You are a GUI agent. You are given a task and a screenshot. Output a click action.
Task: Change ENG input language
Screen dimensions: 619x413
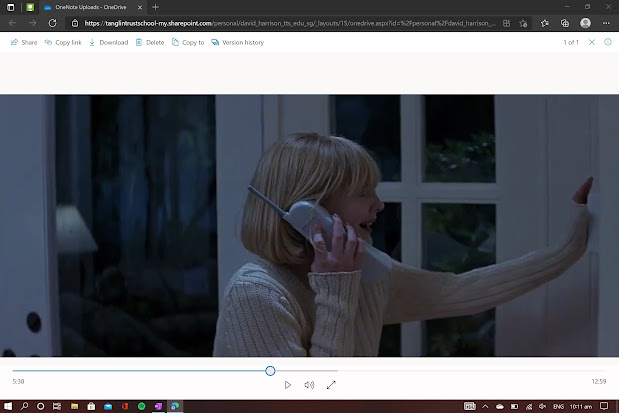558,406
